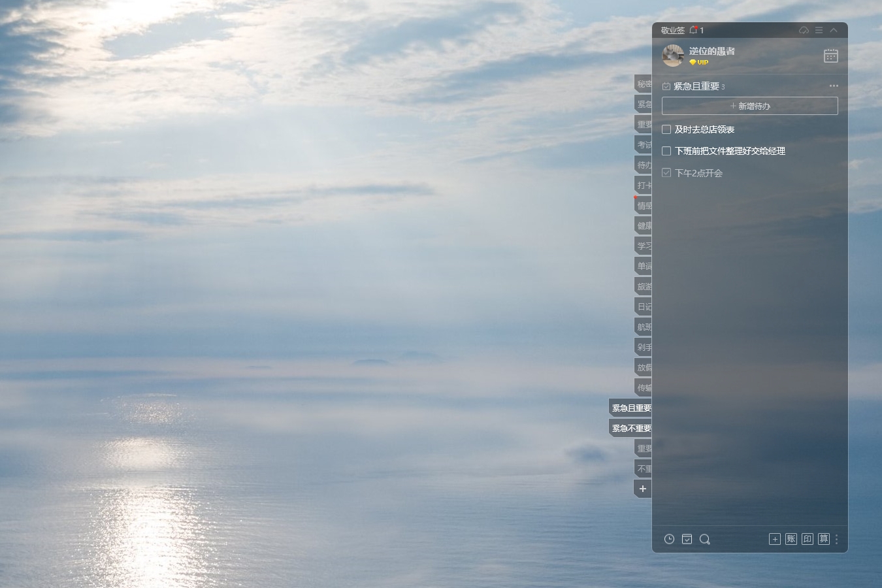This screenshot has height=588, width=882.
Task: Switch to the 传输 category tab
Action: coord(644,387)
